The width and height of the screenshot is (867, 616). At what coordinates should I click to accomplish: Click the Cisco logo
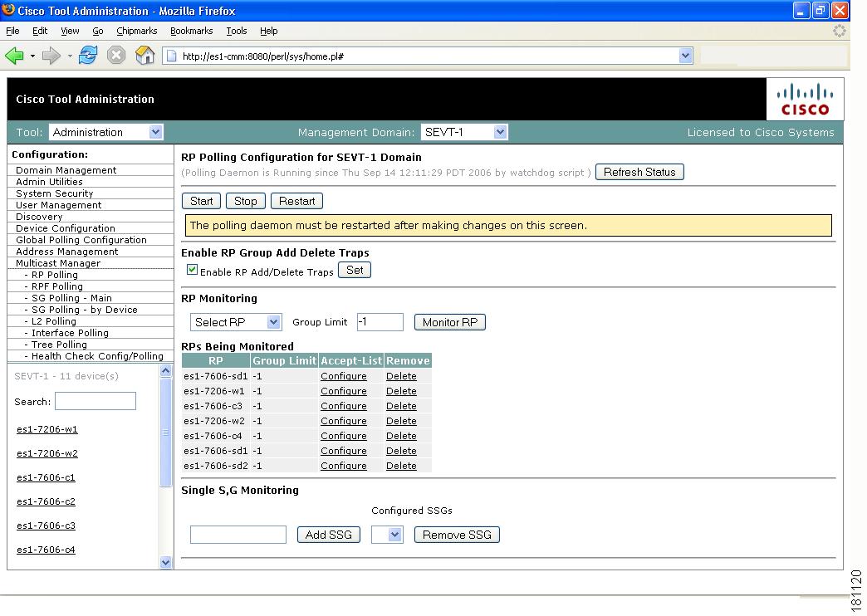[805, 100]
